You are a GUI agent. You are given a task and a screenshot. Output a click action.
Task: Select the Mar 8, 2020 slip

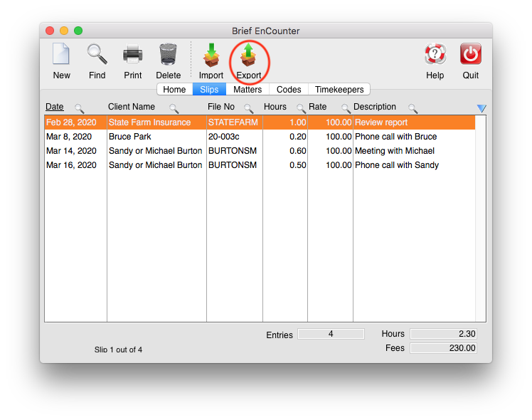point(260,137)
